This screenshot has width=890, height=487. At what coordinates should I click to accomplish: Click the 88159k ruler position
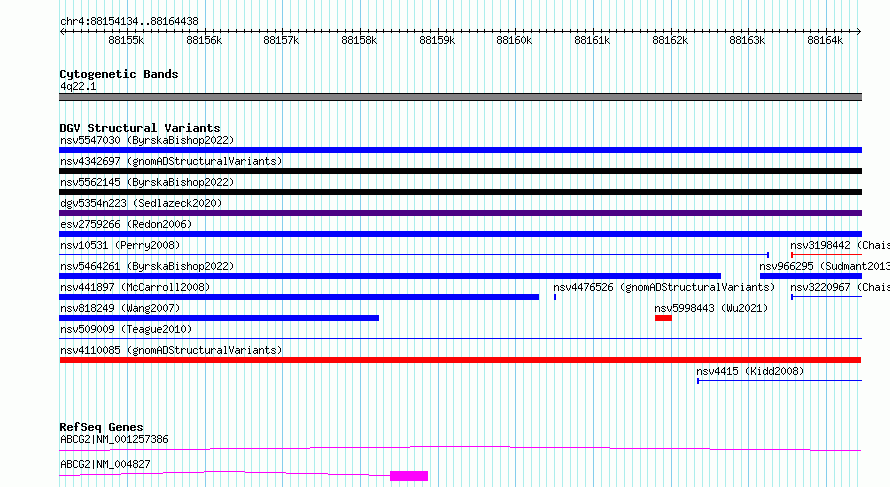pos(436,40)
